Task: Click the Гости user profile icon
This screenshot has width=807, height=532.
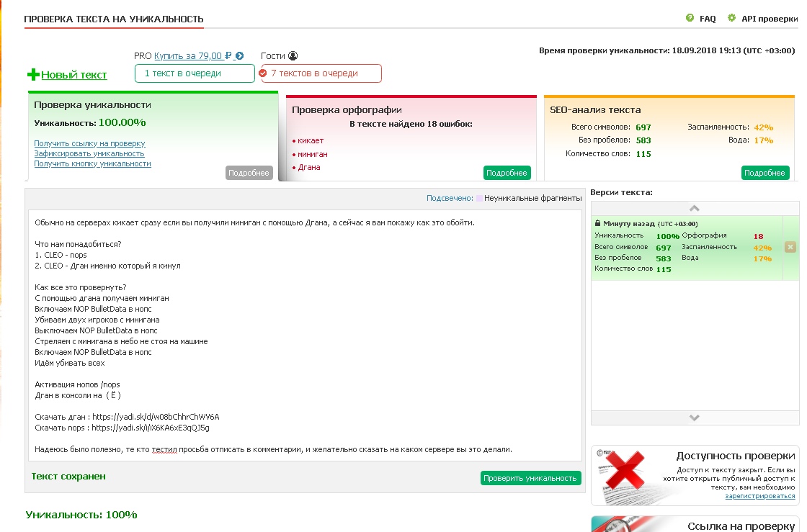Action: (x=293, y=56)
